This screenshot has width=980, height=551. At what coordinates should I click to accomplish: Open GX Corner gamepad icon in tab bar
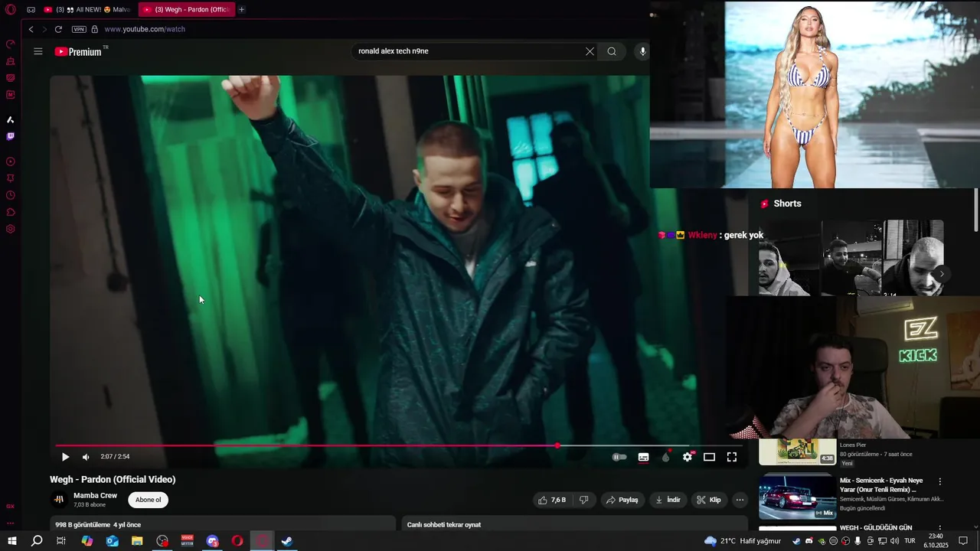31,10
